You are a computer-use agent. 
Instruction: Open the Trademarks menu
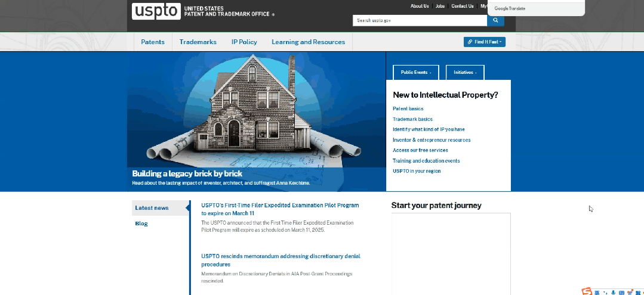pos(198,42)
